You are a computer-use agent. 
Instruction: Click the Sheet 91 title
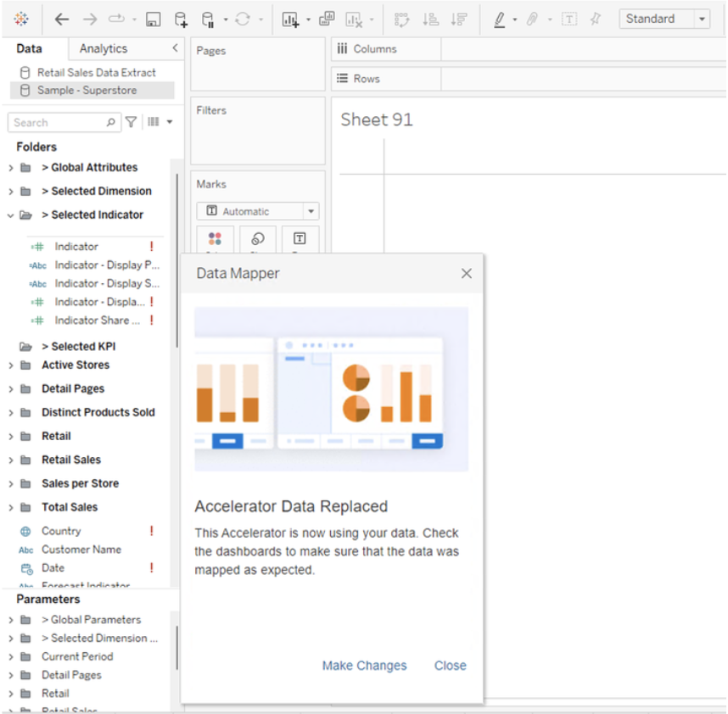click(377, 120)
